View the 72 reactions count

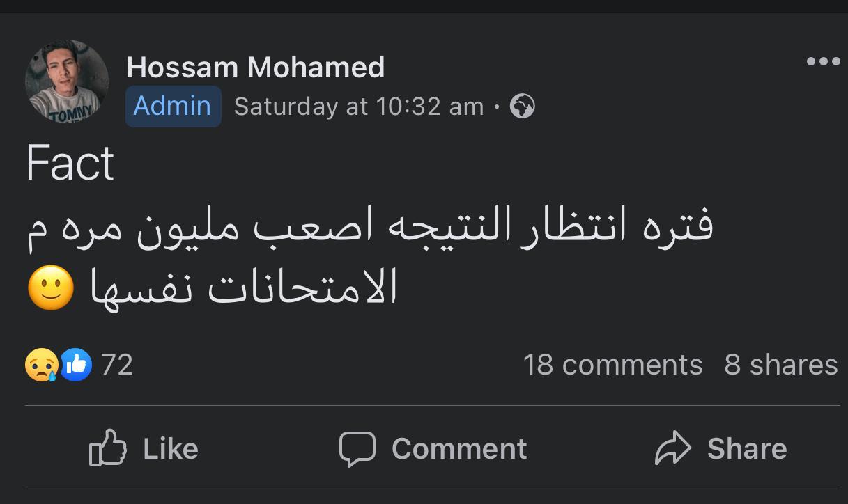pos(117,365)
